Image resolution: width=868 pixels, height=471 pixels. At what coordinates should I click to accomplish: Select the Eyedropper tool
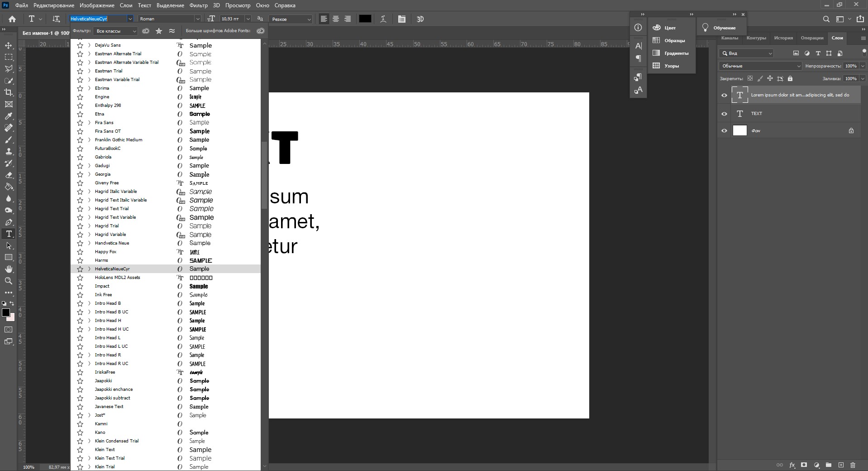click(9, 116)
